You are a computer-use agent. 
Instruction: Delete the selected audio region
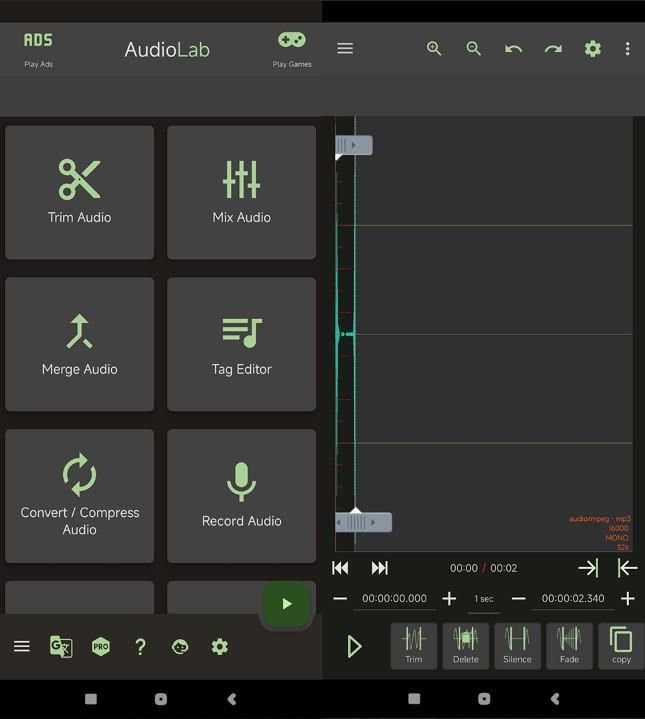pos(466,646)
